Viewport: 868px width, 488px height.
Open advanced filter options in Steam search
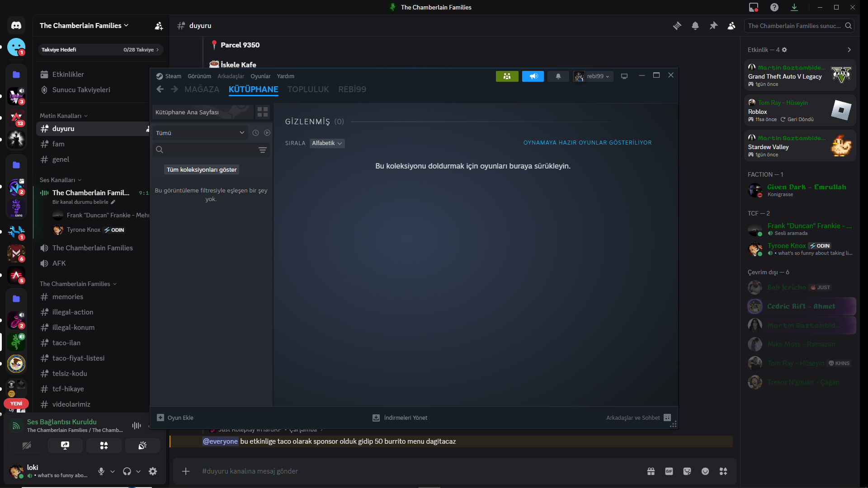point(263,150)
